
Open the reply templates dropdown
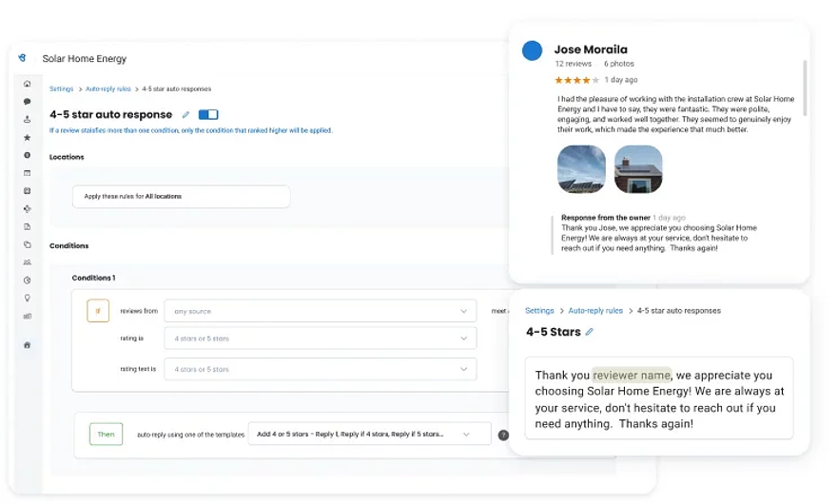(x=369, y=434)
